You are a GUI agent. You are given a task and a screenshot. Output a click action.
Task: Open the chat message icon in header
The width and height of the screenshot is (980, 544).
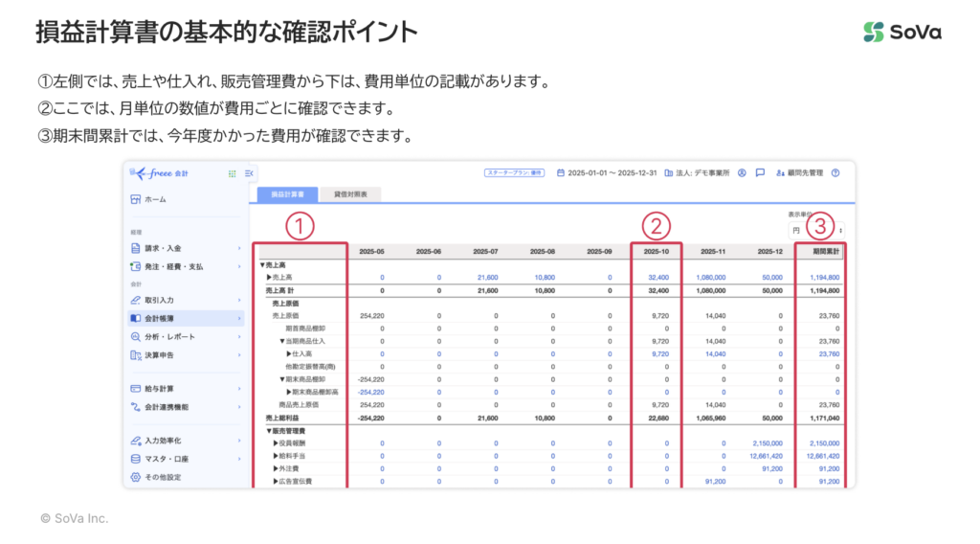coord(760,173)
